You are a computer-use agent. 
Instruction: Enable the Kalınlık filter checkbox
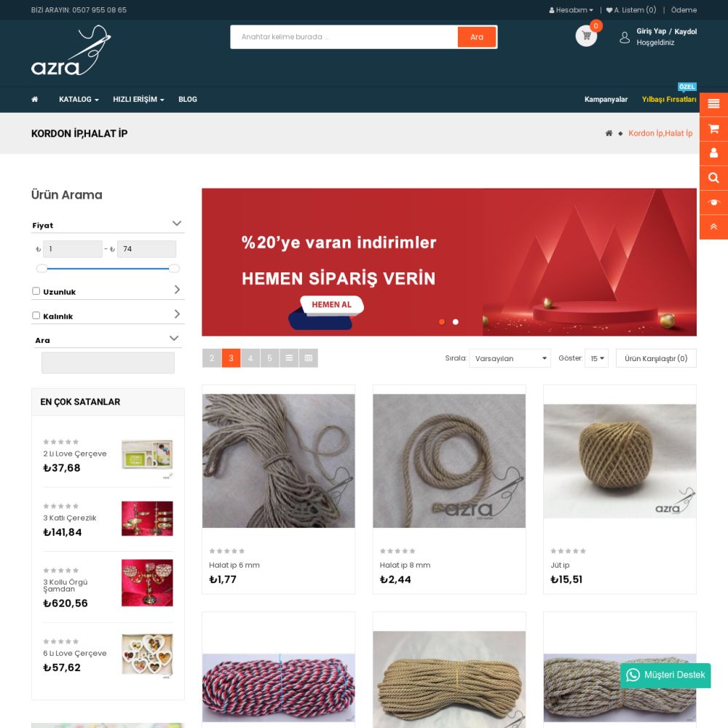[x=36, y=316]
